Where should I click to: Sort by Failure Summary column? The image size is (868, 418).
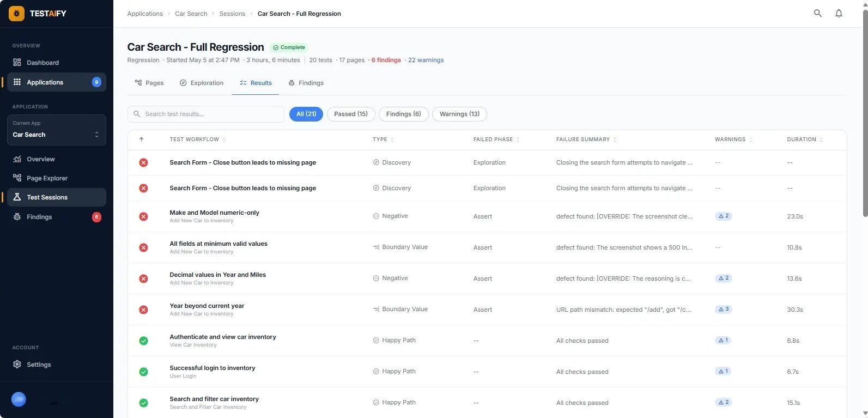pyautogui.click(x=586, y=140)
